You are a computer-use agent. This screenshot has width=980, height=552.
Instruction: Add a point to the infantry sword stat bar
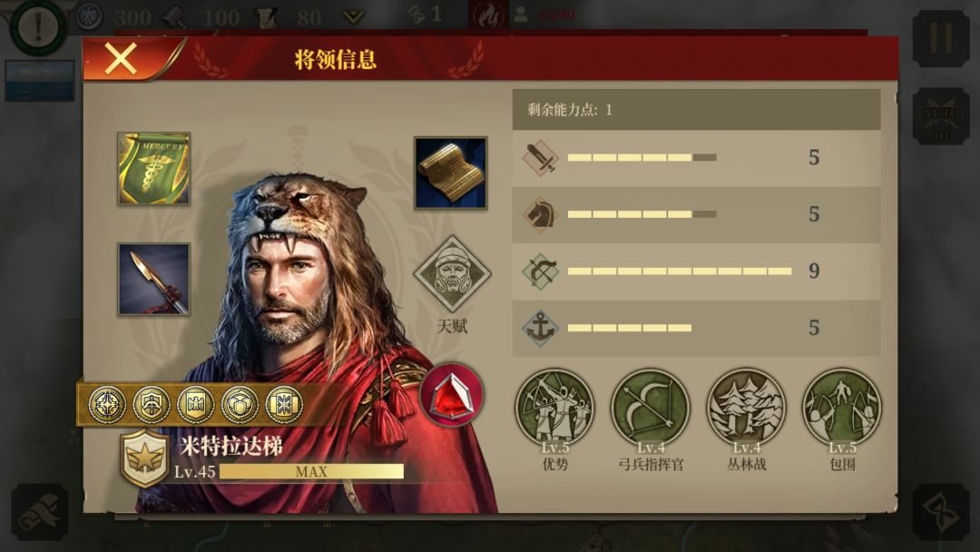pyautogui.click(x=696, y=158)
